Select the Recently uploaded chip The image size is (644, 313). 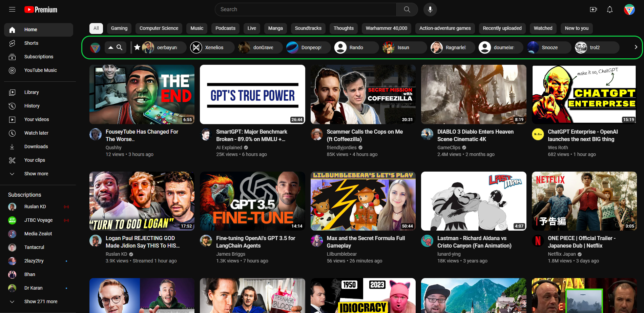pyautogui.click(x=502, y=28)
